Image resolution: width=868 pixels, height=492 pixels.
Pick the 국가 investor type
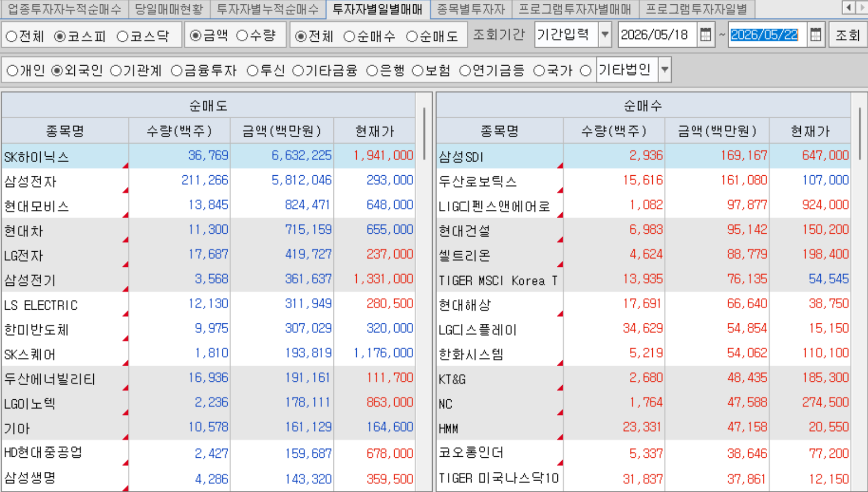pos(539,71)
